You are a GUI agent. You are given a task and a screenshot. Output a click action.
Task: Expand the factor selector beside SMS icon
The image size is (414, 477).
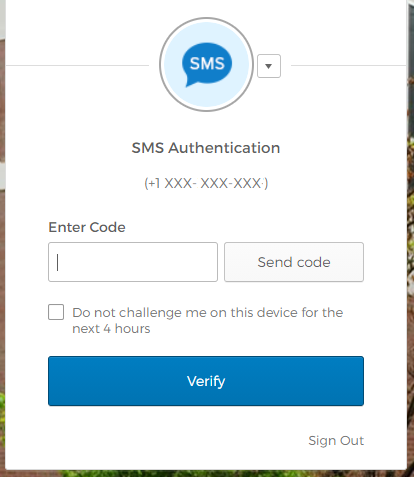tap(269, 66)
